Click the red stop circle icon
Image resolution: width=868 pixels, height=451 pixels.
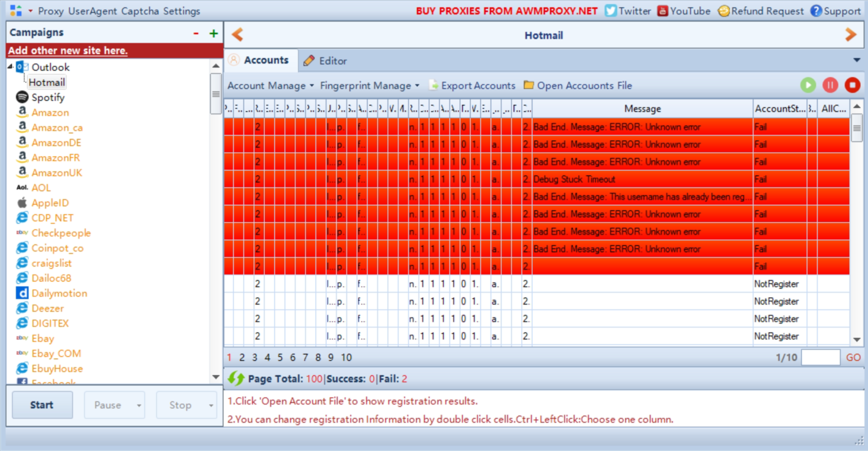(852, 85)
